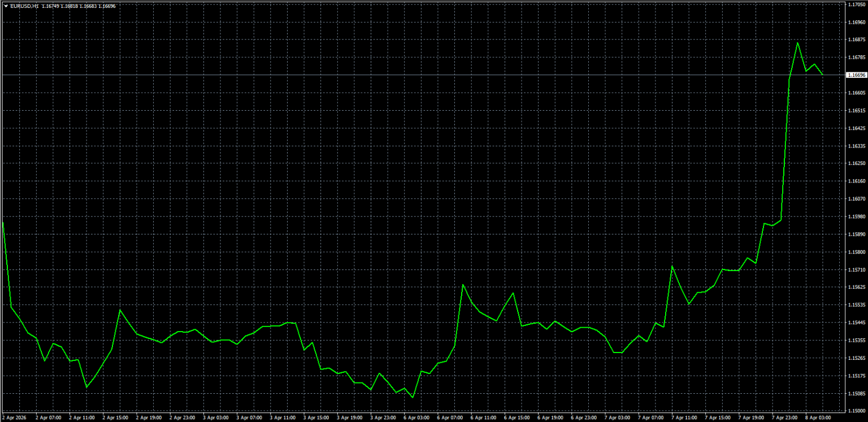The width and height of the screenshot is (868, 422).
Task: Click the 7 Apr 03:00 time label
Action: pyautogui.click(x=618, y=418)
